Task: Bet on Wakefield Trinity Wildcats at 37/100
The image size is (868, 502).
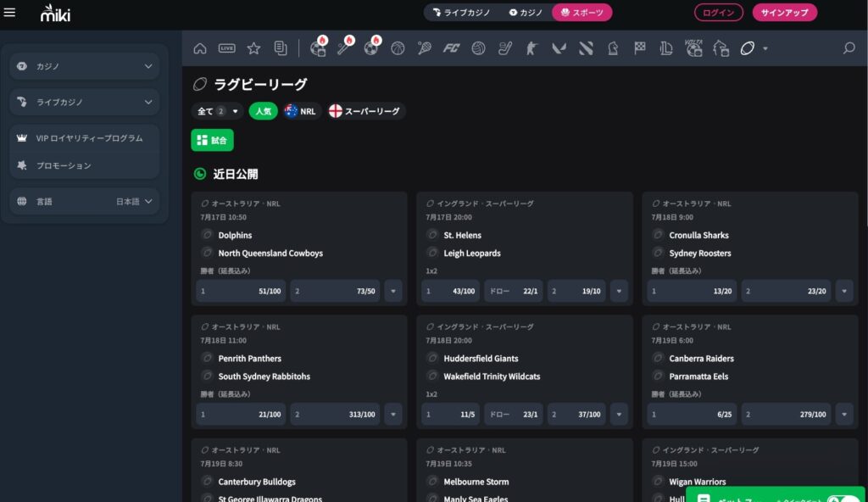Action: pyautogui.click(x=576, y=414)
